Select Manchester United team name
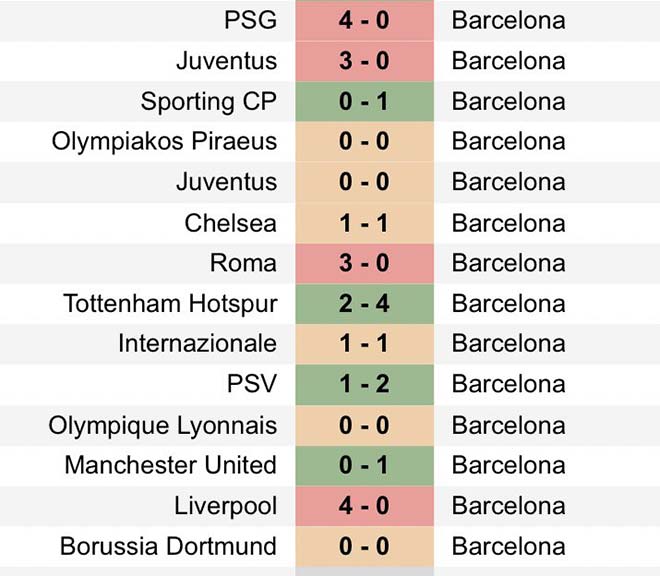The height and width of the screenshot is (576, 660). (170, 465)
